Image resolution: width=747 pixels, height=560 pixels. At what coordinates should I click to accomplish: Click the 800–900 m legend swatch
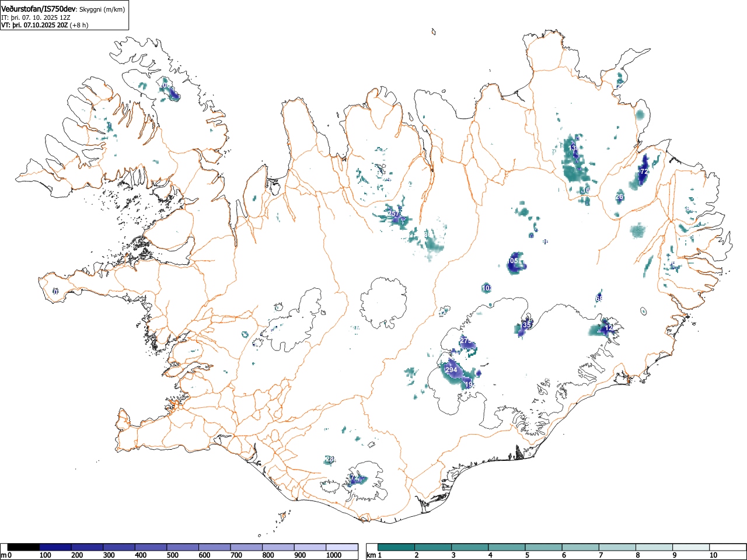pos(278,547)
